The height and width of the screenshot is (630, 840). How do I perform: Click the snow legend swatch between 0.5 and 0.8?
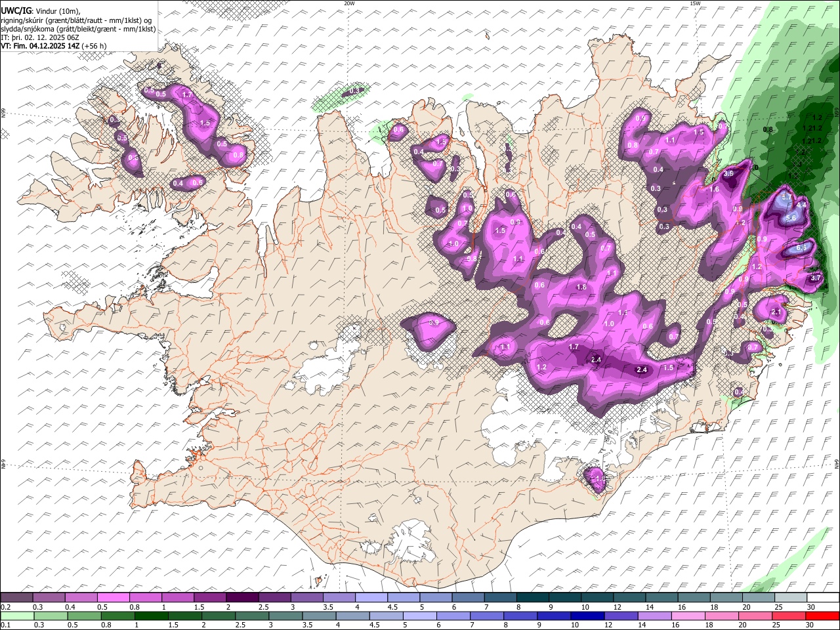(114, 597)
